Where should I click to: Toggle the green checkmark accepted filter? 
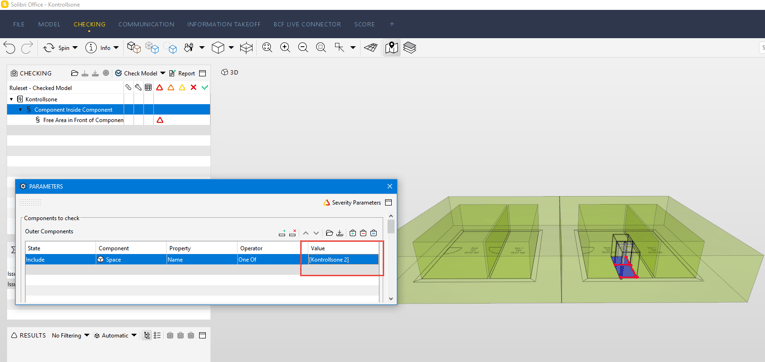point(205,88)
